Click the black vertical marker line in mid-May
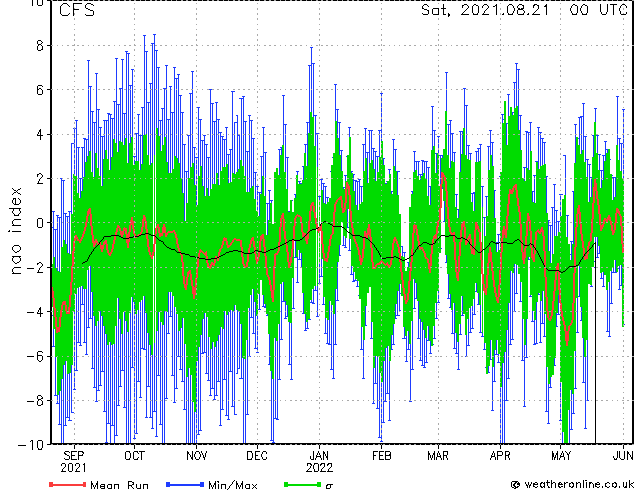 click(595, 343)
